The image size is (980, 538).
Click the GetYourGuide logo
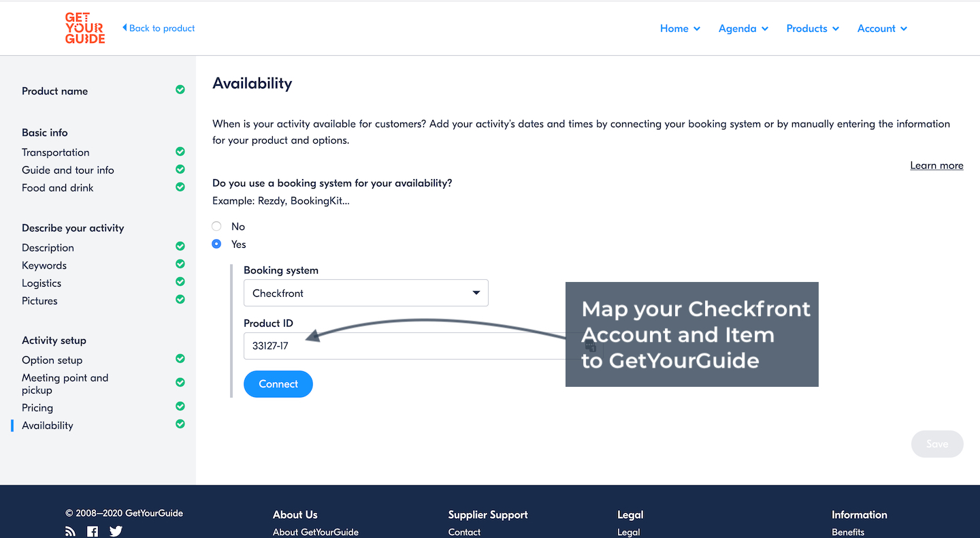[85, 28]
